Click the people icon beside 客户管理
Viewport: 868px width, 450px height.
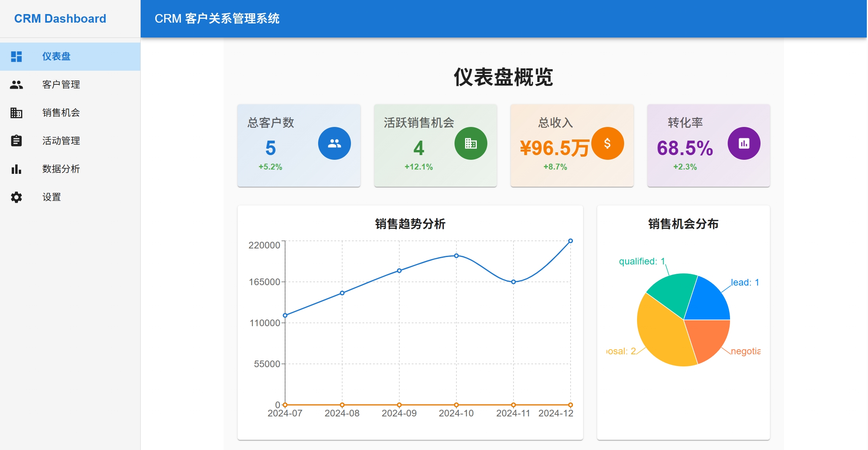click(16, 85)
